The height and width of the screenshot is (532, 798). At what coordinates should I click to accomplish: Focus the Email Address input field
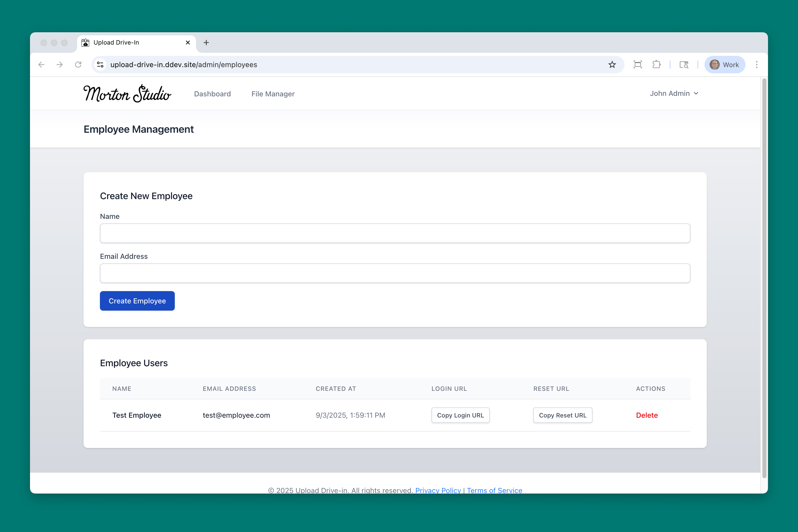pos(395,273)
